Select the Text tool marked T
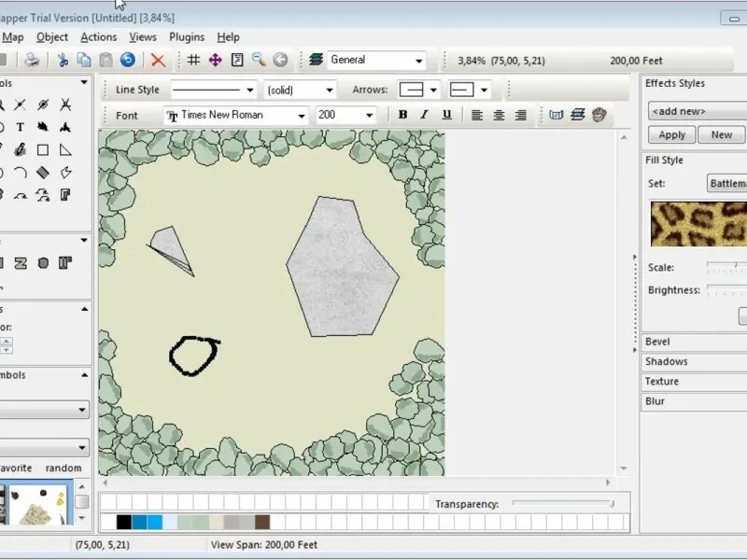The height and width of the screenshot is (560, 747). coord(20,127)
